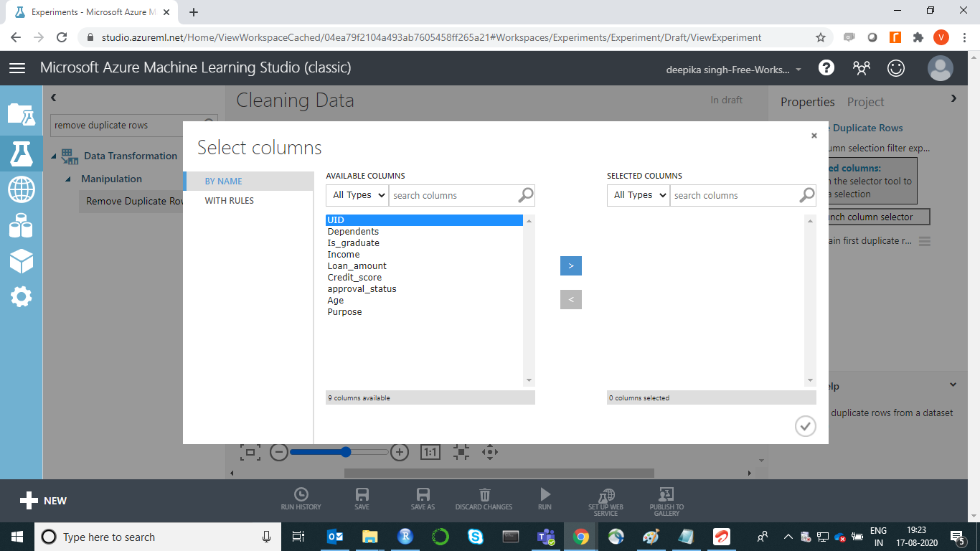Click the zoom-out minus icon

(279, 452)
